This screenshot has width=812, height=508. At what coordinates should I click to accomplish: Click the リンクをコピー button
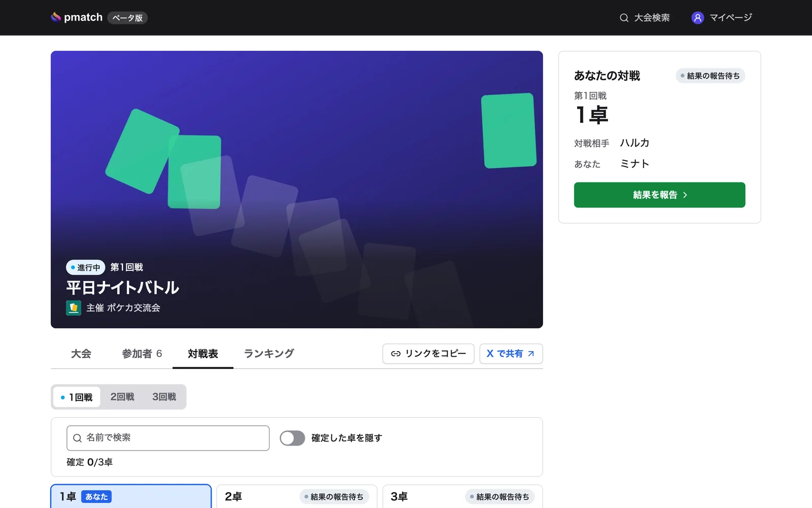click(x=428, y=354)
